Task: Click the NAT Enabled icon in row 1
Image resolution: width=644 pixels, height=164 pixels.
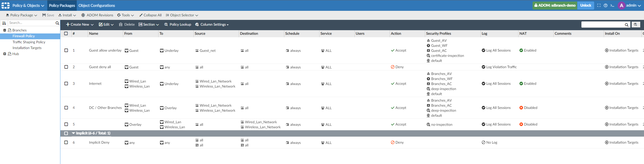Action: point(521,50)
